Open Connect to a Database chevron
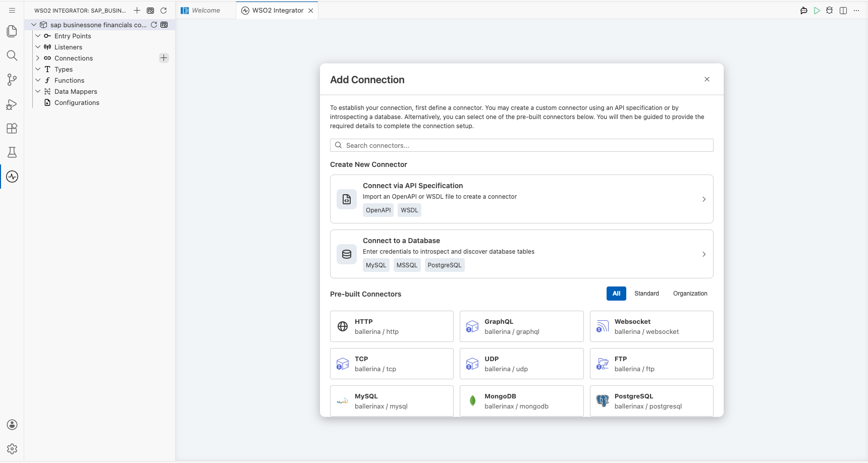This screenshot has width=868, height=463. [704, 254]
